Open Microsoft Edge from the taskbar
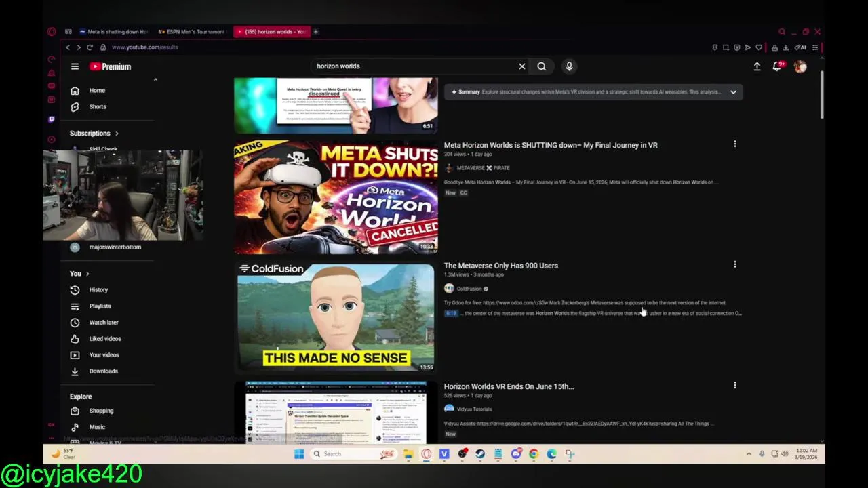The height and width of the screenshot is (488, 868). coord(552,454)
